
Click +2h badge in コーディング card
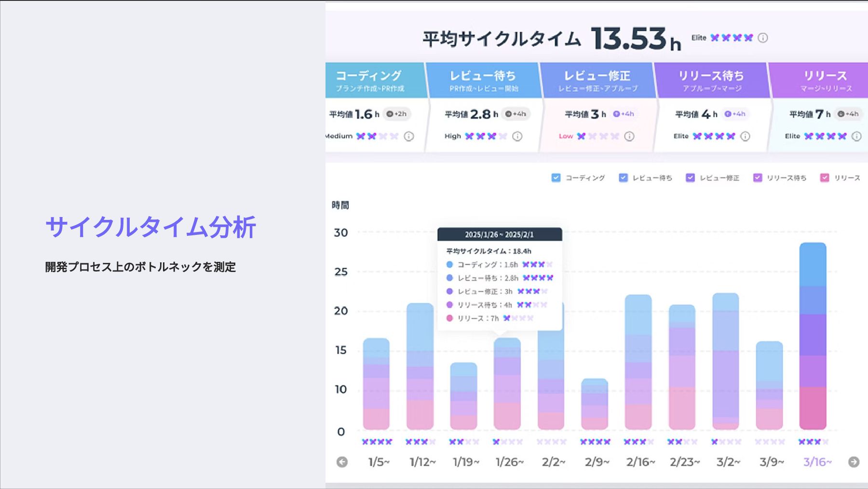(397, 114)
